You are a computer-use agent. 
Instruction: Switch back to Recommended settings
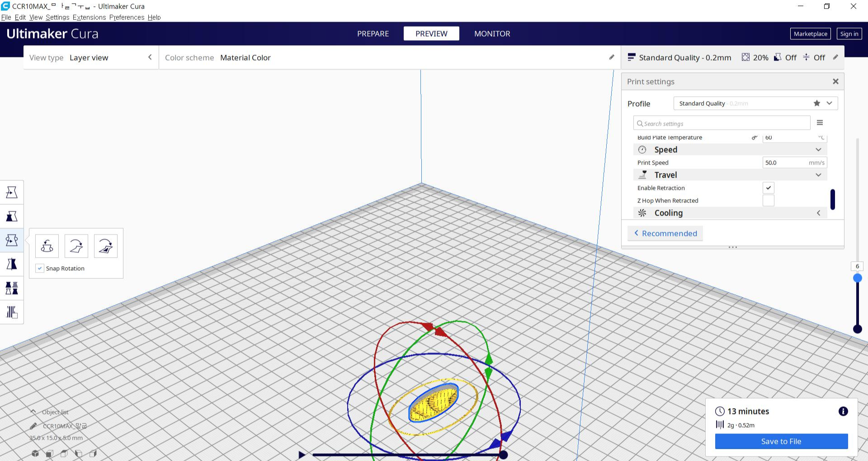[665, 233]
